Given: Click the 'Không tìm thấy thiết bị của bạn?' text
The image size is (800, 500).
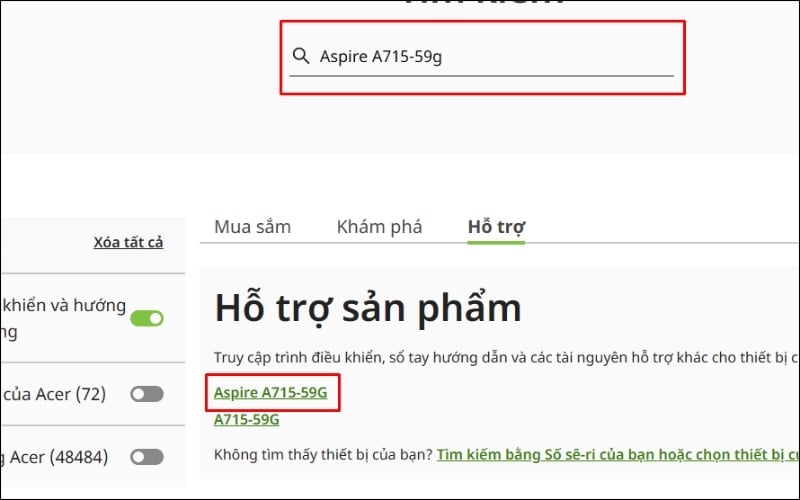Looking at the screenshot, I should click(x=323, y=455).
